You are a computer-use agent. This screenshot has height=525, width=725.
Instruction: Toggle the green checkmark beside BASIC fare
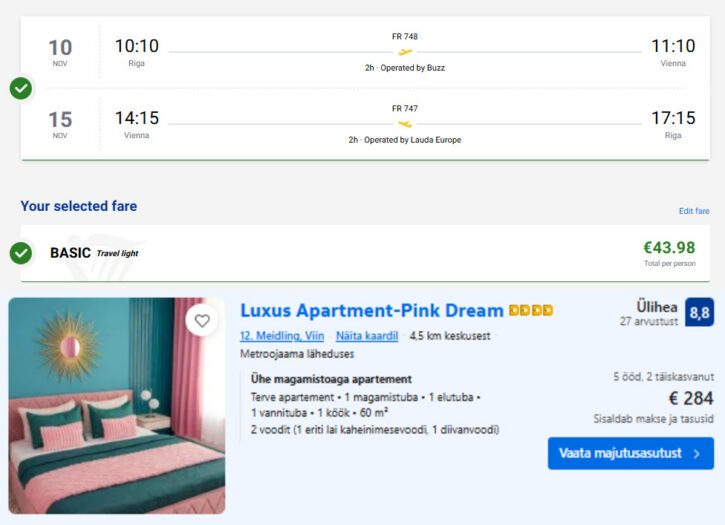coord(21,253)
